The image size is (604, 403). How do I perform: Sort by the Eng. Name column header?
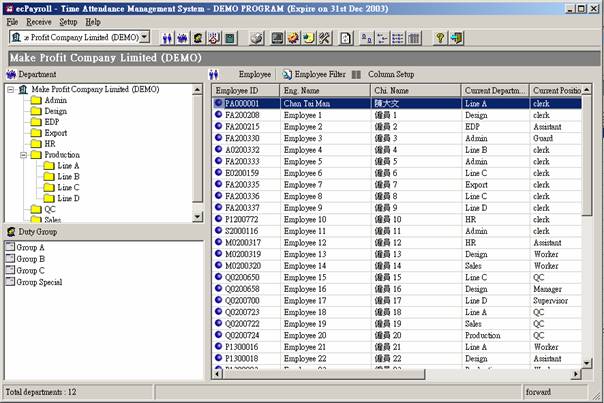(325, 91)
